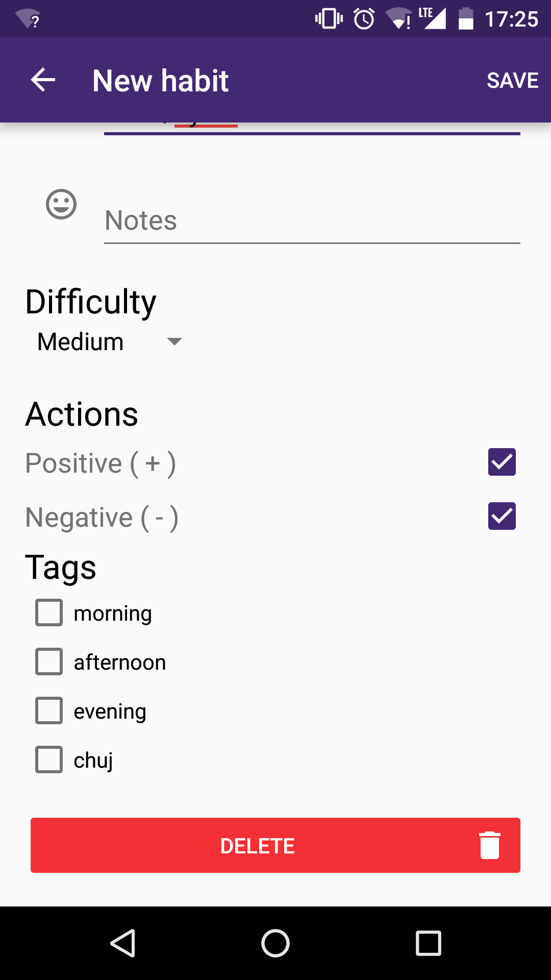Check the morning tag checkbox
Image resolution: width=551 pixels, height=980 pixels.
(x=49, y=612)
